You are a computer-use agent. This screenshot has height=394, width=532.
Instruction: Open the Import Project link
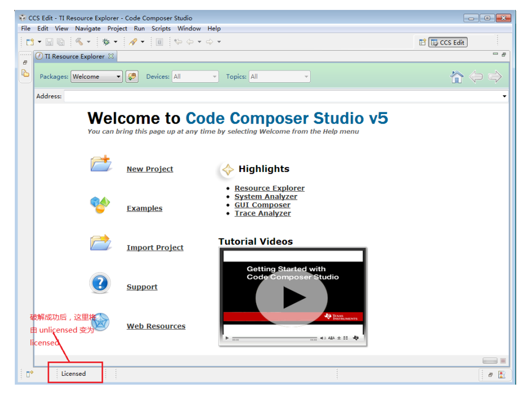point(155,247)
